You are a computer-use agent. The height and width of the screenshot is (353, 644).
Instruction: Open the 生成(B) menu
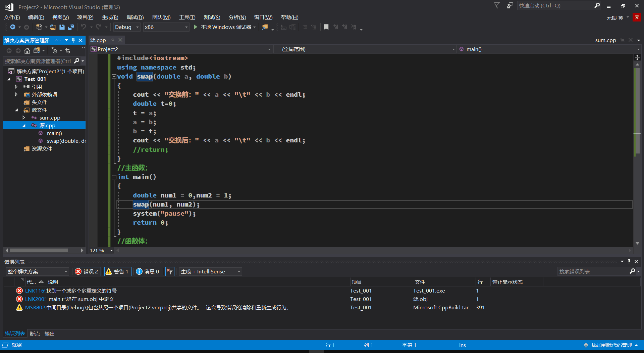coord(110,17)
